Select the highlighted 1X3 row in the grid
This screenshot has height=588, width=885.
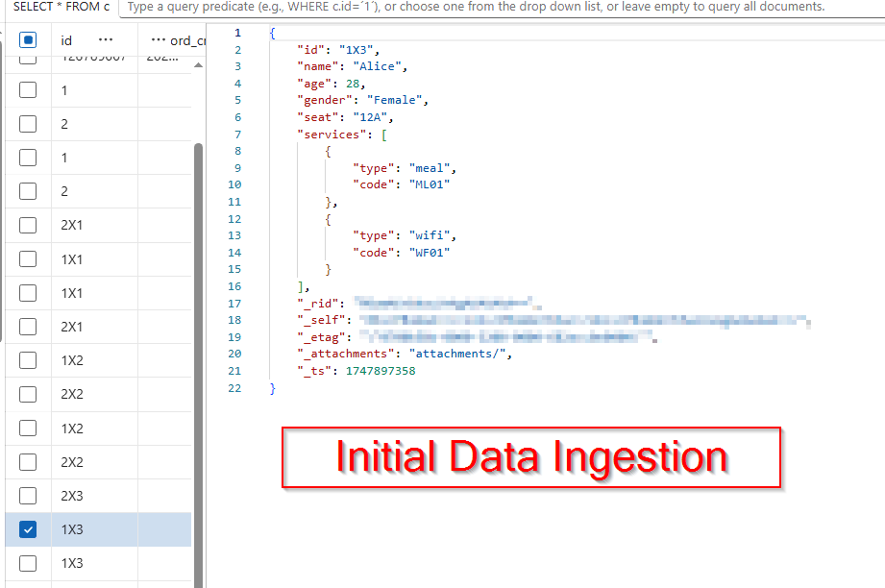pos(106,528)
